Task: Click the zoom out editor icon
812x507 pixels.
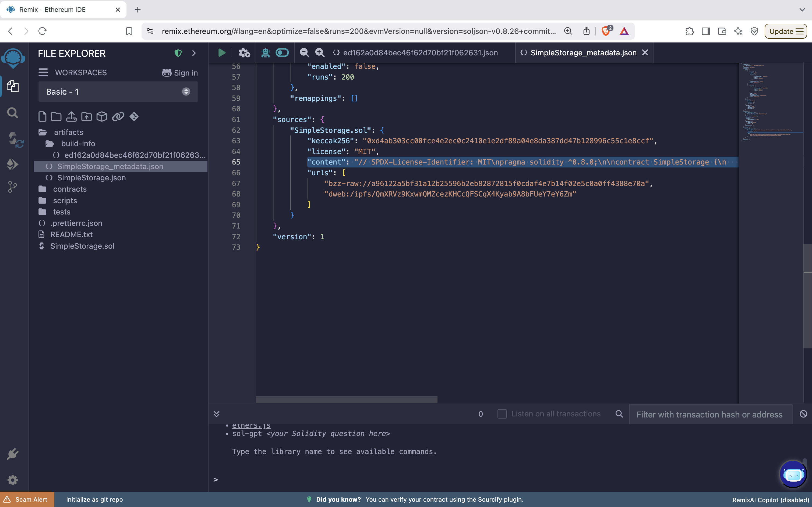Action: tap(304, 53)
